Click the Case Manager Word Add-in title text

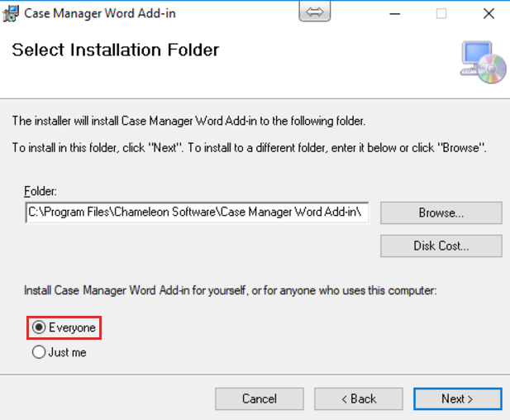[x=99, y=13]
